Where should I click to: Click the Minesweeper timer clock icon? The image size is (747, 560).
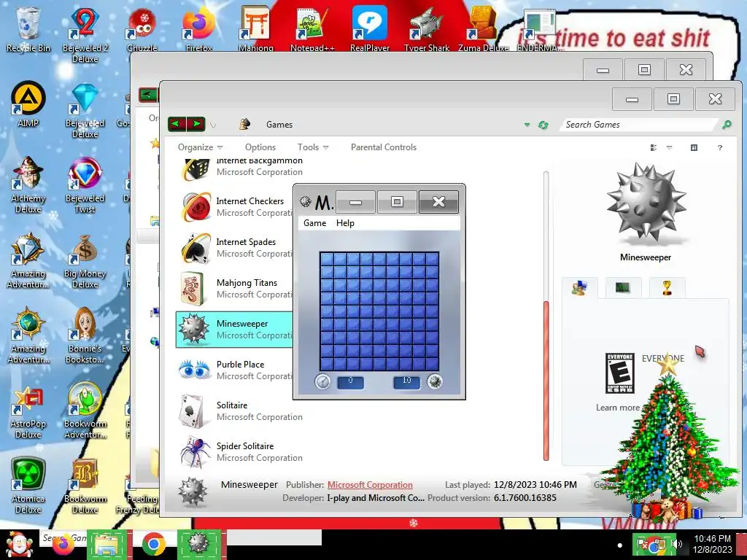coord(322,381)
